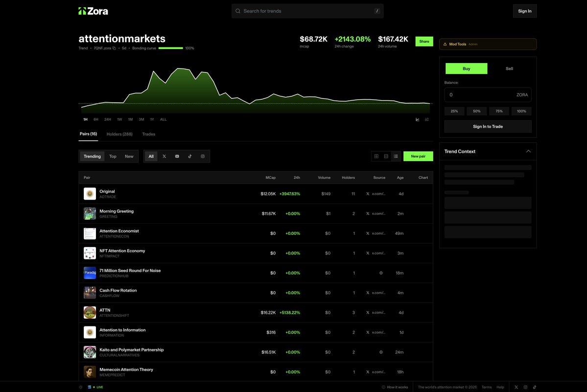Open the x.com source for Original
The image size is (587, 392).
coord(376,194)
